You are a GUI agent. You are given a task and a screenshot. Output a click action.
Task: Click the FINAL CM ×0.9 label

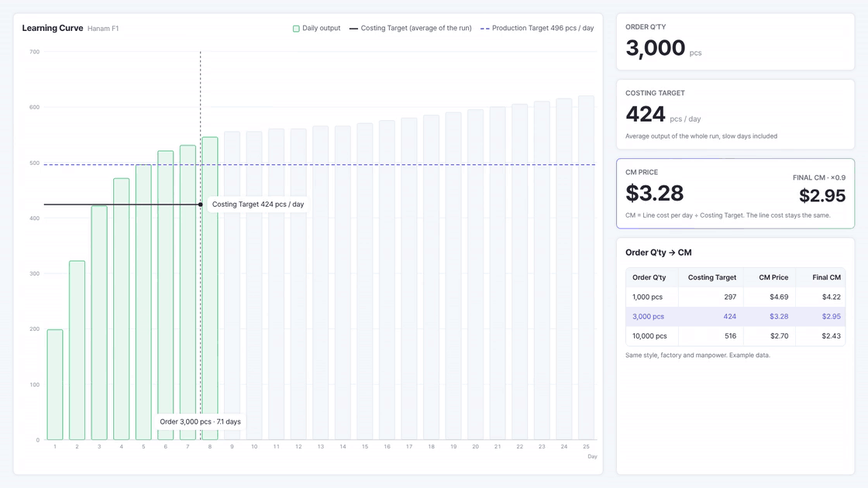coord(818,177)
